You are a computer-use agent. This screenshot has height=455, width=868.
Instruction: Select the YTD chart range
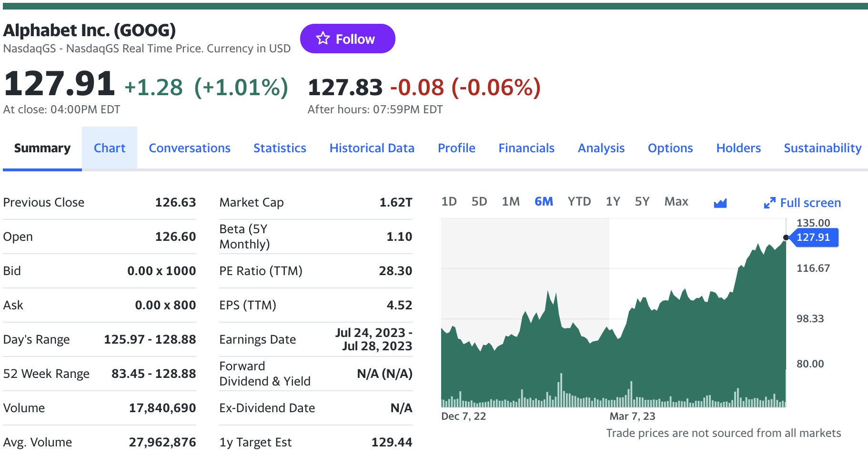[579, 201]
